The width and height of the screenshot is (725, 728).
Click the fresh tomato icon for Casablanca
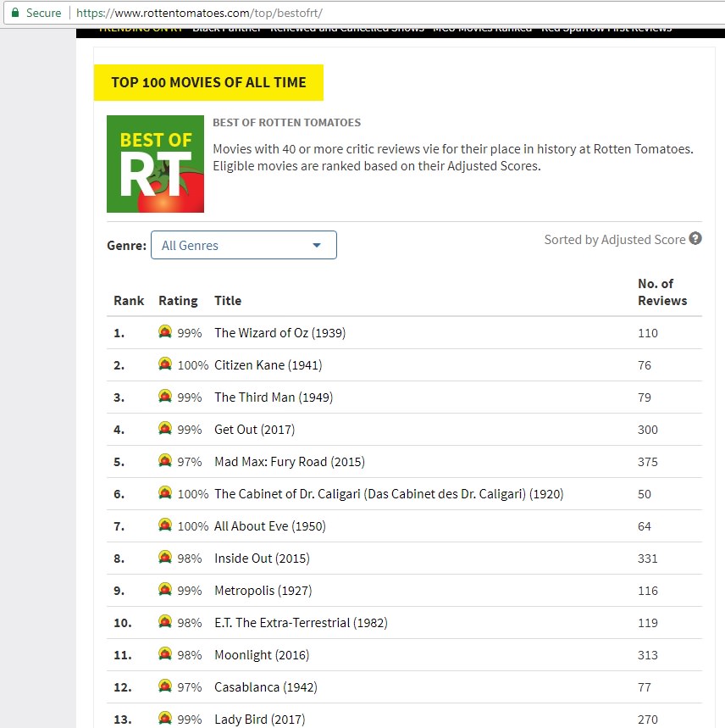point(165,686)
